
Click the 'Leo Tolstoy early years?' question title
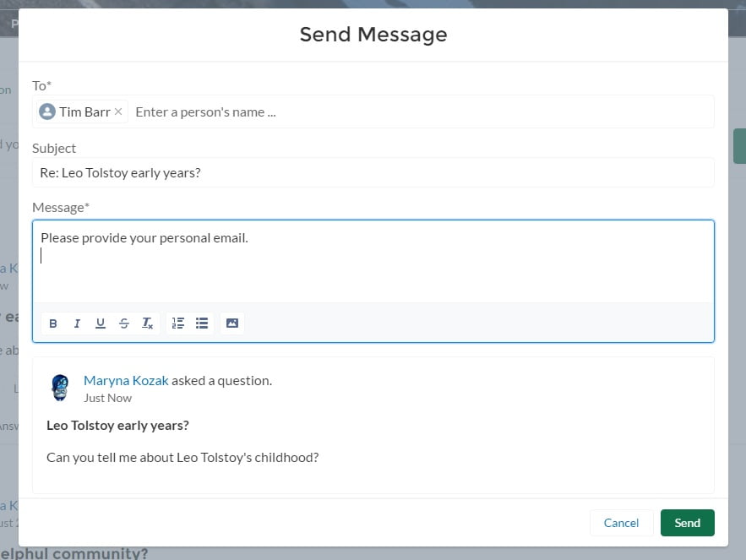click(x=117, y=426)
